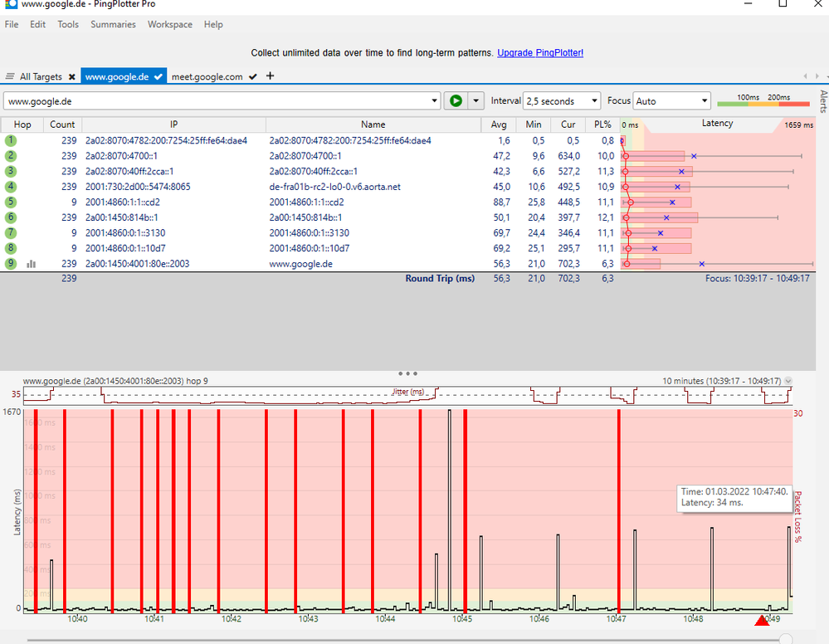
Task: Click the hop 6 name 2a00:1450:814b::1
Action: [x=305, y=217]
